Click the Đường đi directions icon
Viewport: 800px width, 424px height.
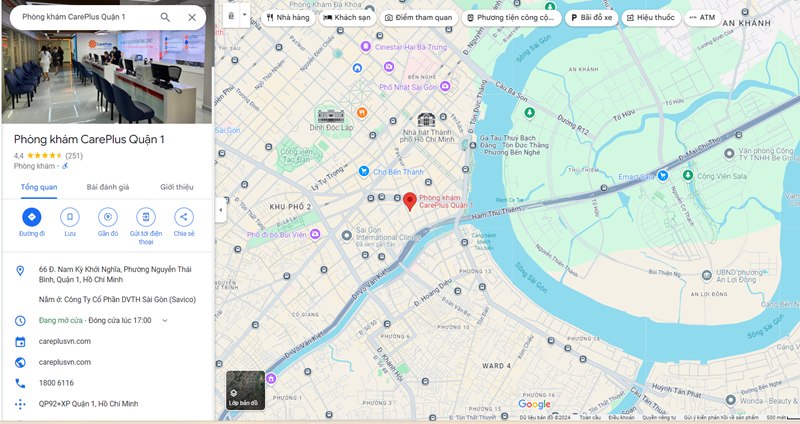31,217
